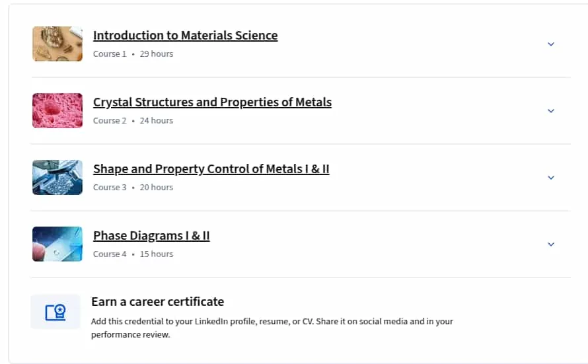
Task: Go to Phase Diagrams I & II link
Action: (x=151, y=235)
